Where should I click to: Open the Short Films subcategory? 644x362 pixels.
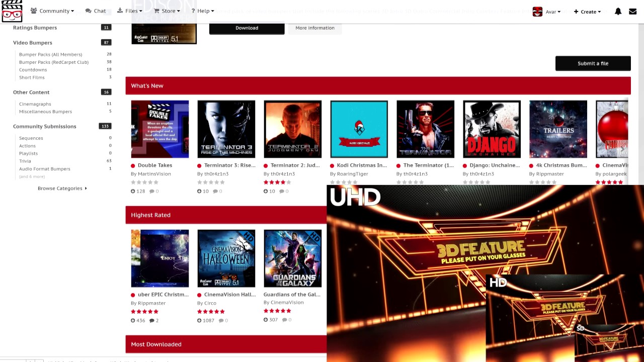click(32, 77)
